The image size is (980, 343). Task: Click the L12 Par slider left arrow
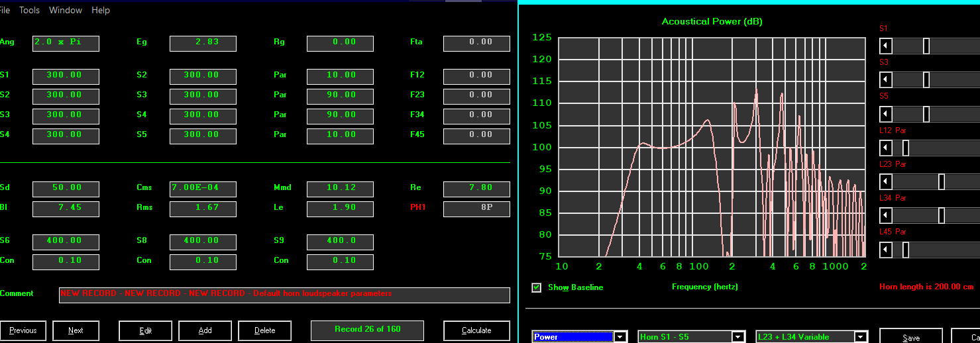(x=885, y=148)
